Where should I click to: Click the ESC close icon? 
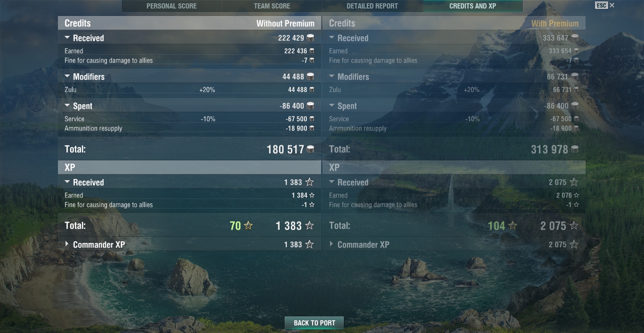click(612, 5)
